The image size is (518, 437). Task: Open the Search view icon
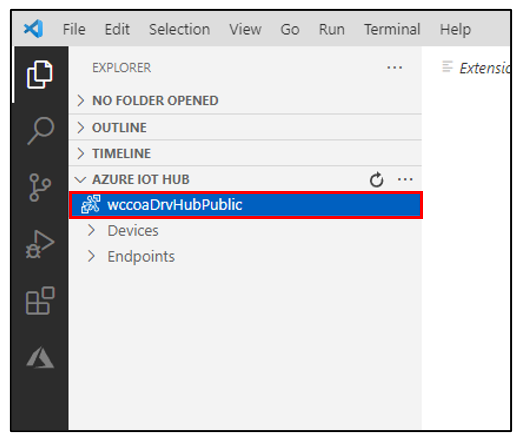[x=41, y=130]
